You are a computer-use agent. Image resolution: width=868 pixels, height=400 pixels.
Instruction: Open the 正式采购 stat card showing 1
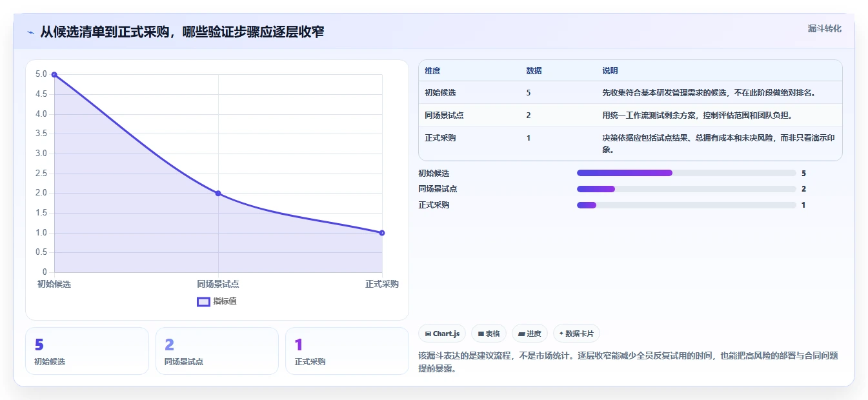click(347, 351)
